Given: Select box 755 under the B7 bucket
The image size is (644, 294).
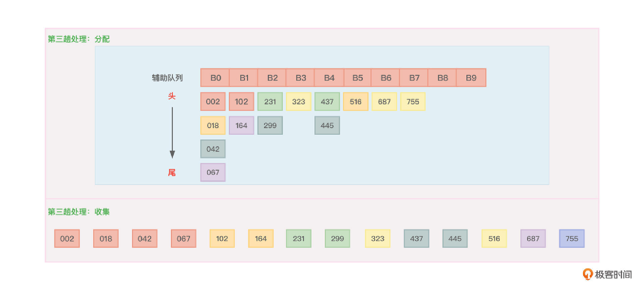Looking at the screenshot, I should [413, 102].
